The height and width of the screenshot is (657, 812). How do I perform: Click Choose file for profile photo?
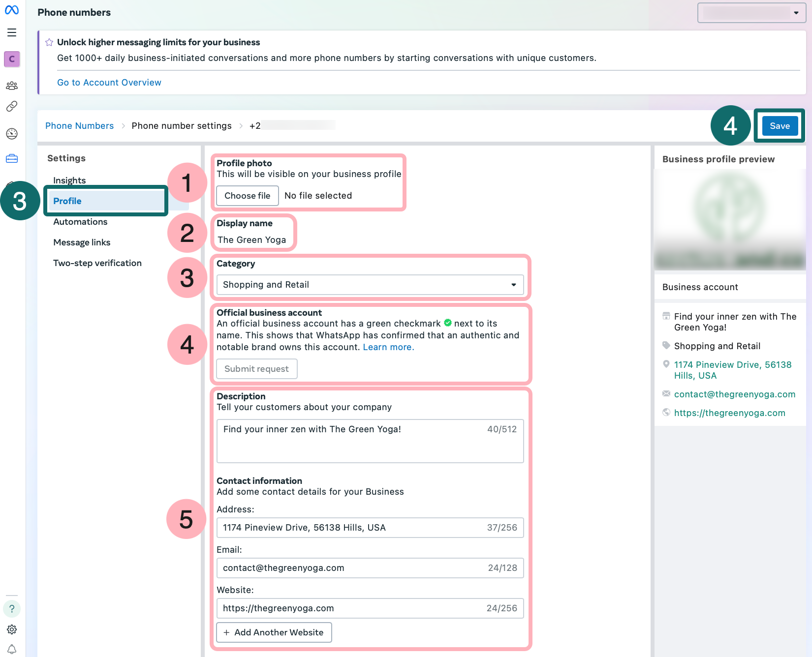pyautogui.click(x=247, y=196)
